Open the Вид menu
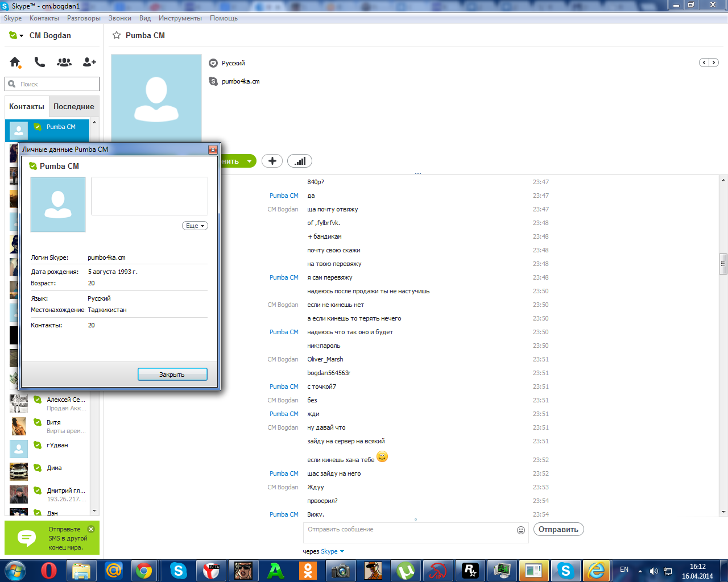The image size is (728, 582). (x=145, y=18)
